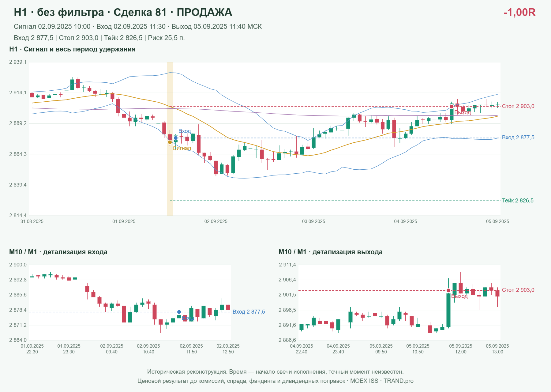Click 'M10 / M1 · детализация выхода' heading
Screen dimensions: 551x392
[x=331, y=252]
